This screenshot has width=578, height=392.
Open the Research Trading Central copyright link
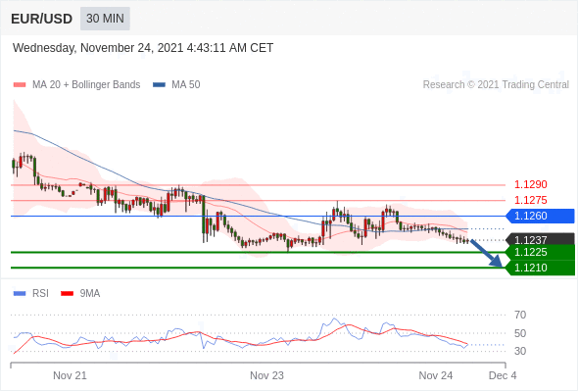click(x=496, y=85)
